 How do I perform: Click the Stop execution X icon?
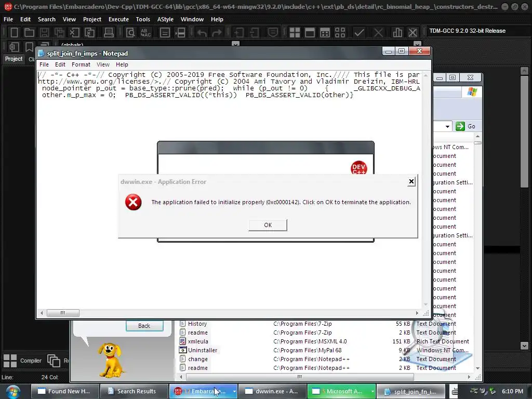tap(378, 33)
